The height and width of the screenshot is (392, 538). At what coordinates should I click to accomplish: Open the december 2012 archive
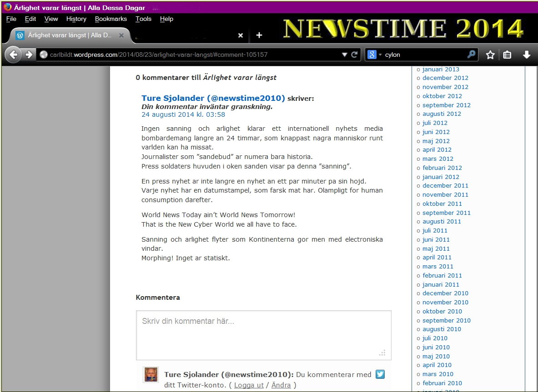pyautogui.click(x=445, y=78)
